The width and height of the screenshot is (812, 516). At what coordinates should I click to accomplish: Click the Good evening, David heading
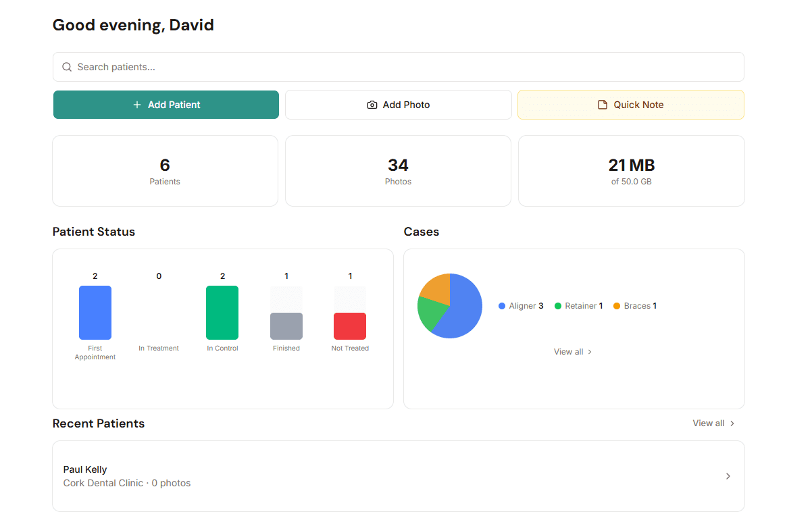133,26
